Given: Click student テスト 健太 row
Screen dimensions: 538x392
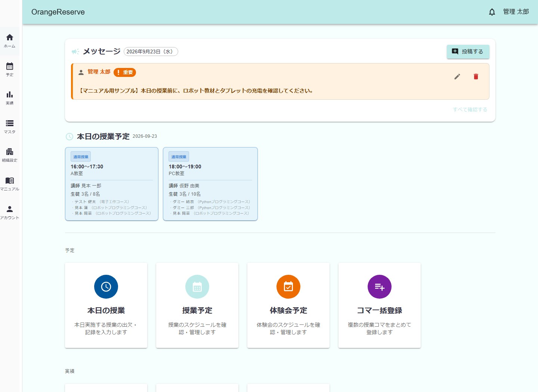Looking at the screenshot, I should coord(101,202).
